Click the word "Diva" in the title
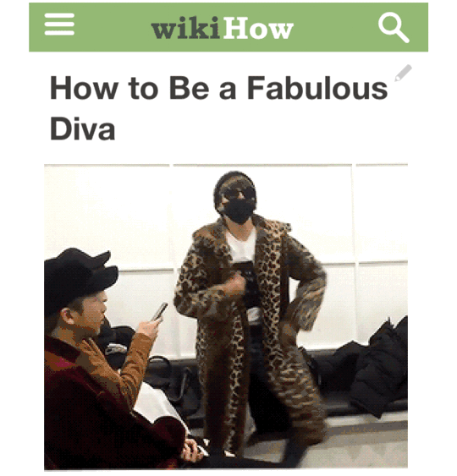Viewport: 457px width, 476px height. click(83, 129)
